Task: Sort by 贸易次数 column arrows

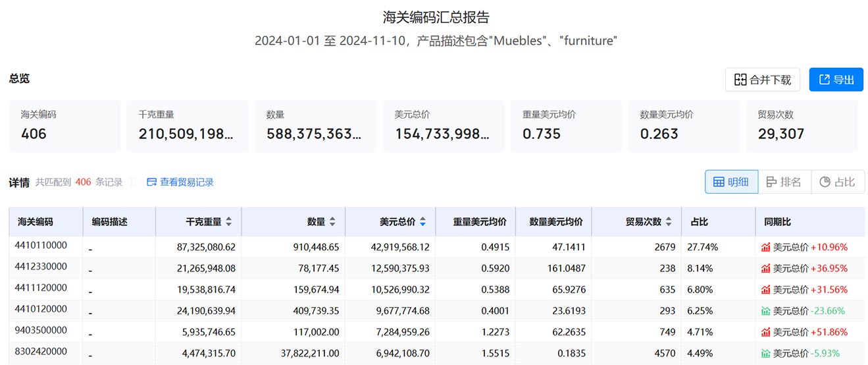Action: pyautogui.click(x=669, y=222)
